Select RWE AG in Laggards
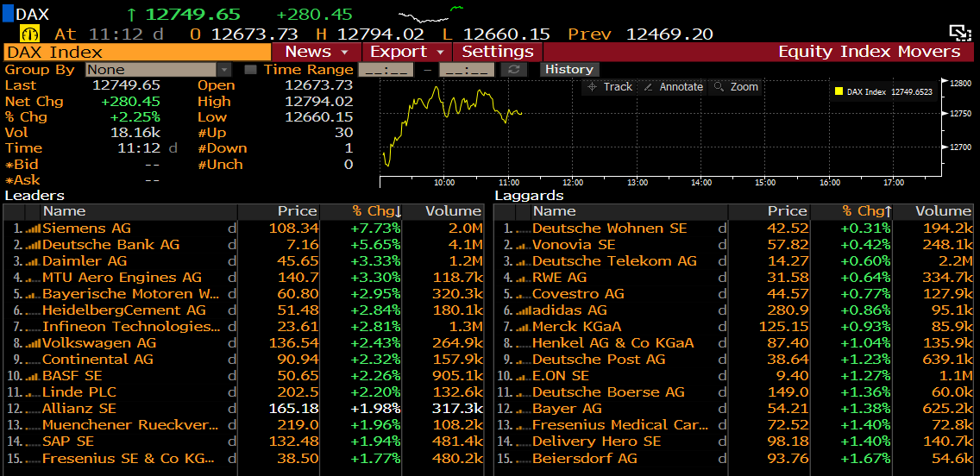 [x=559, y=278]
